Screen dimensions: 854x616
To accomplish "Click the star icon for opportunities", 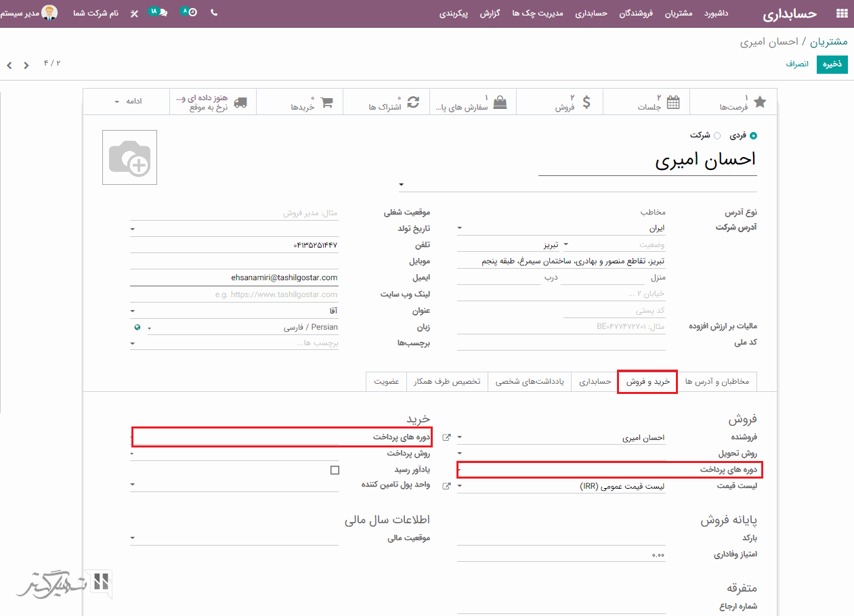I will pos(760,102).
